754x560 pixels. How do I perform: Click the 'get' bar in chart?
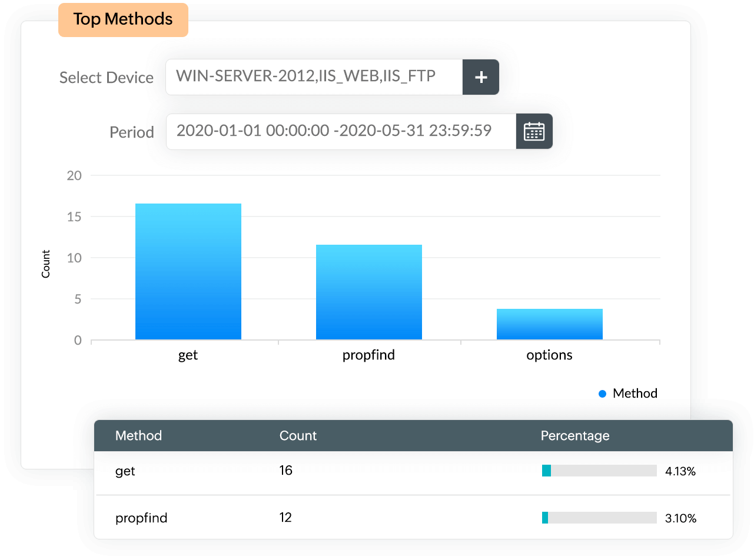[188, 272]
